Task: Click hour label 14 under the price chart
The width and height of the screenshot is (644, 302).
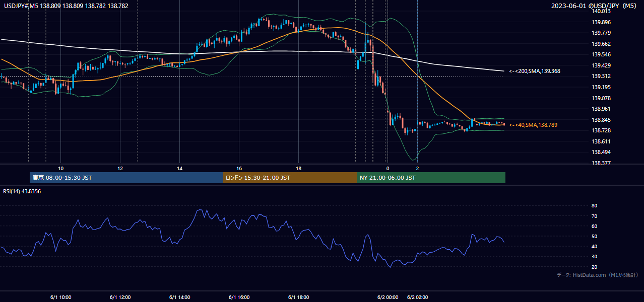Action: (179, 168)
